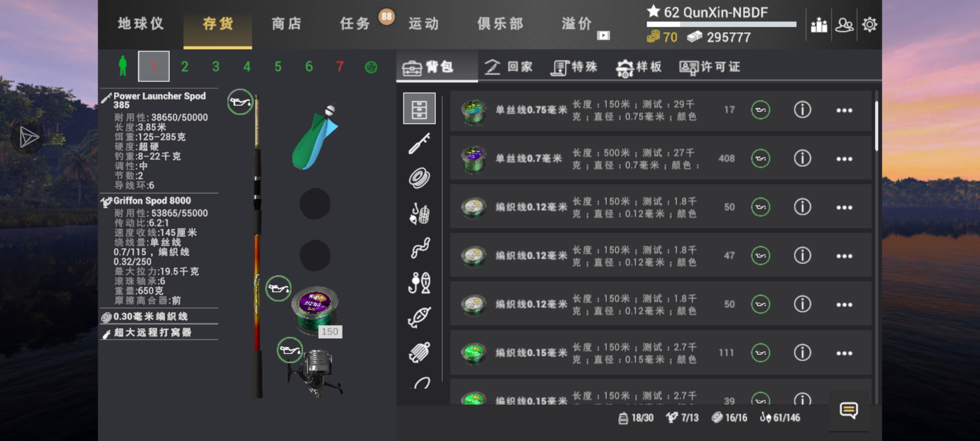Viewport: 980px width, 441px height.
Task: Open the chat message icon
Action: pyautogui.click(x=848, y=411)
